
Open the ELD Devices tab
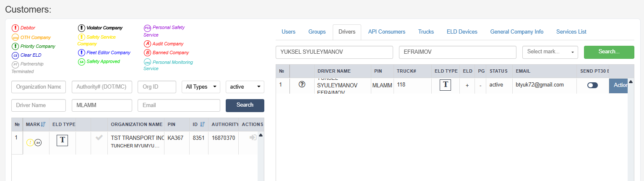462,32
